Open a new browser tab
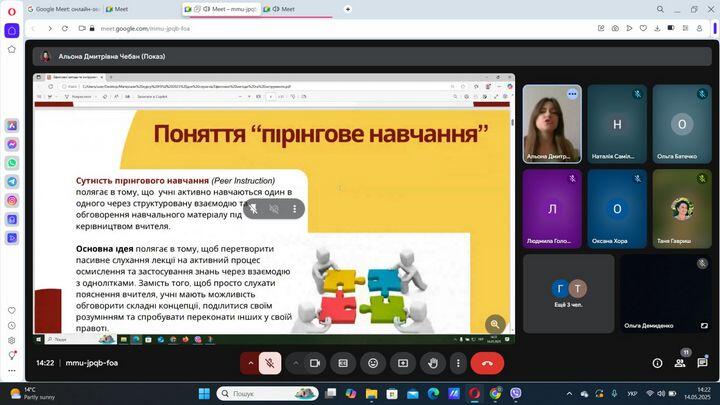720x405 pixels. coord(348,9)
